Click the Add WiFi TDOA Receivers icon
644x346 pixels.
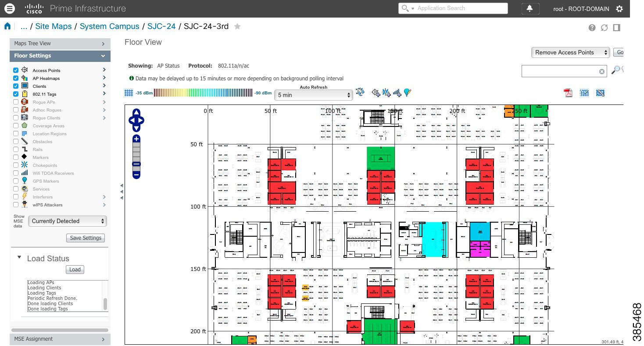click(x=397, y=93)
